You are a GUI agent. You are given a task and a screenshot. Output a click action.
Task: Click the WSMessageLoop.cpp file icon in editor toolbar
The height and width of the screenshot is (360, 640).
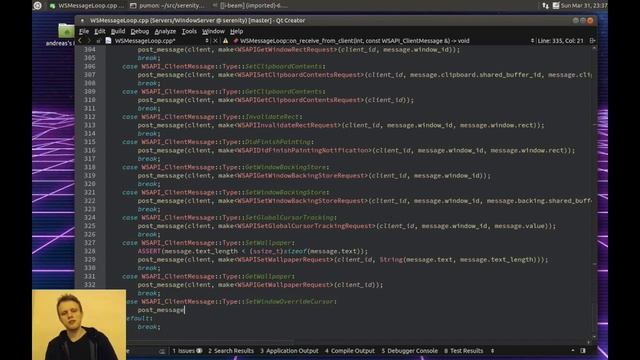(x=108, y=41)
